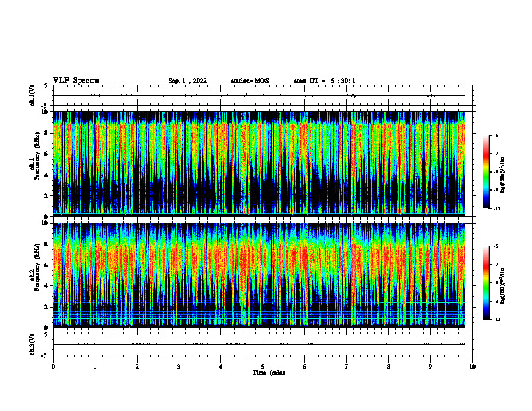
Task: Click the "2" tick on the time axis
Action: [x=137, y=367]
